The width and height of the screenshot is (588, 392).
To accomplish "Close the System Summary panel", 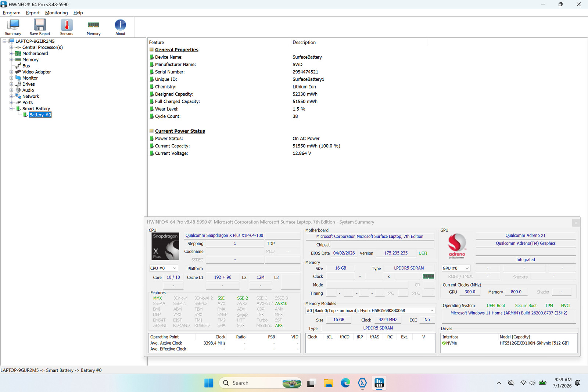I will tap(576, 223).
